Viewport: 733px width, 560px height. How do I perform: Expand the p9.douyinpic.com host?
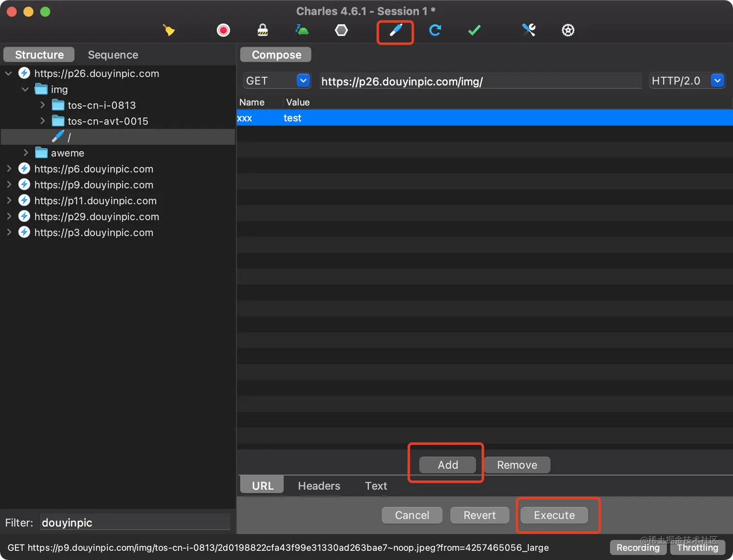click(9, 185)
